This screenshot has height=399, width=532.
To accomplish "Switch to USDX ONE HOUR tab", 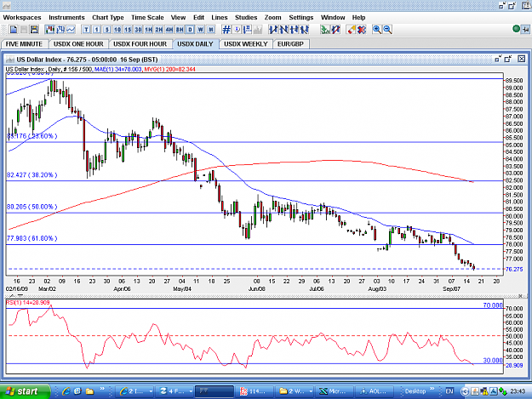I will coord(78,44).
